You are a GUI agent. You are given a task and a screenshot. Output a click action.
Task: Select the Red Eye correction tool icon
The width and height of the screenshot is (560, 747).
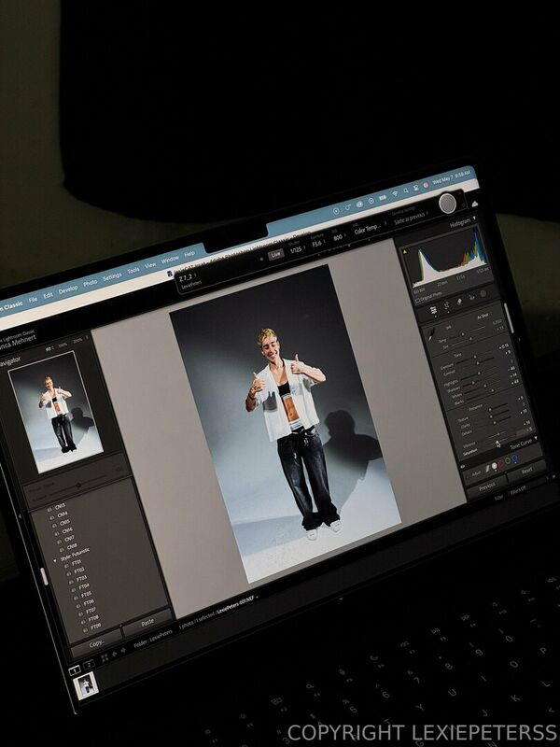[x=471, y=298]
